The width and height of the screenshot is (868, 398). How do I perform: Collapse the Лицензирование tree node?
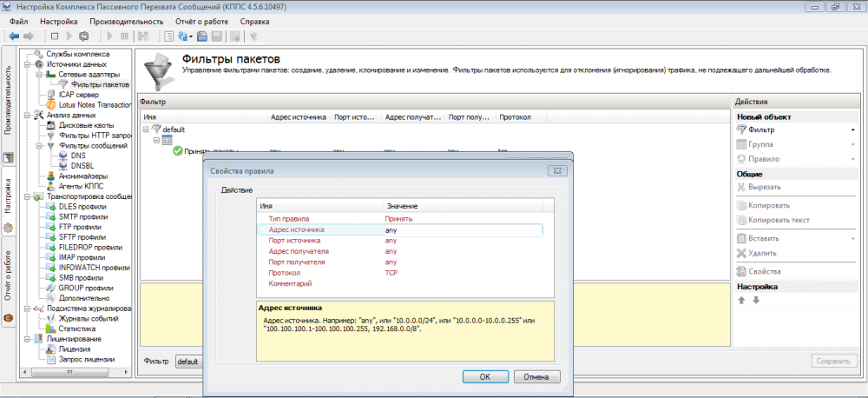tap(27, 339)
